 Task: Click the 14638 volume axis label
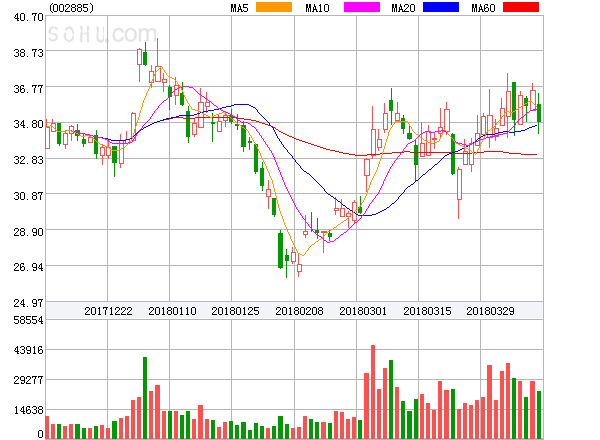tap(28, 411)
